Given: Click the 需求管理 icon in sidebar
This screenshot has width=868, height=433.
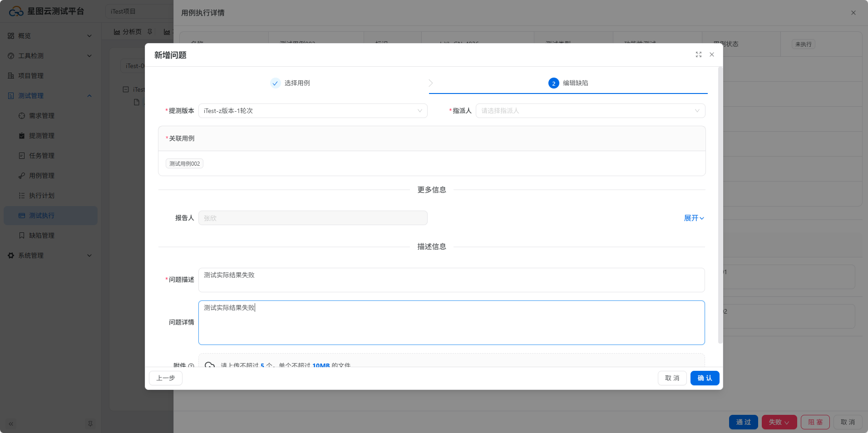Looking at the screenshot, I should pyautogui.click(x=22, y=116).
